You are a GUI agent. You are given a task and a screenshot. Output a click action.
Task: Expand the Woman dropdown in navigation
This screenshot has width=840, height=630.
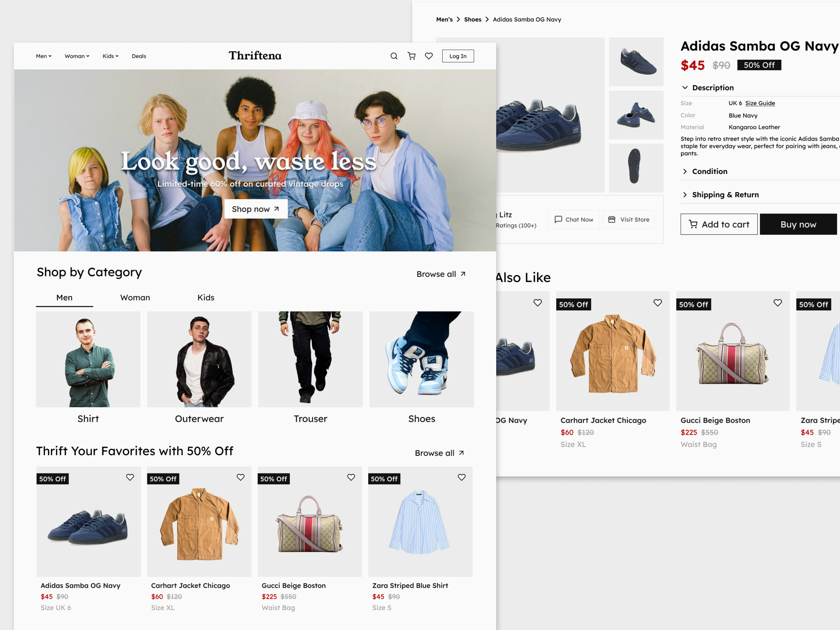77,56
